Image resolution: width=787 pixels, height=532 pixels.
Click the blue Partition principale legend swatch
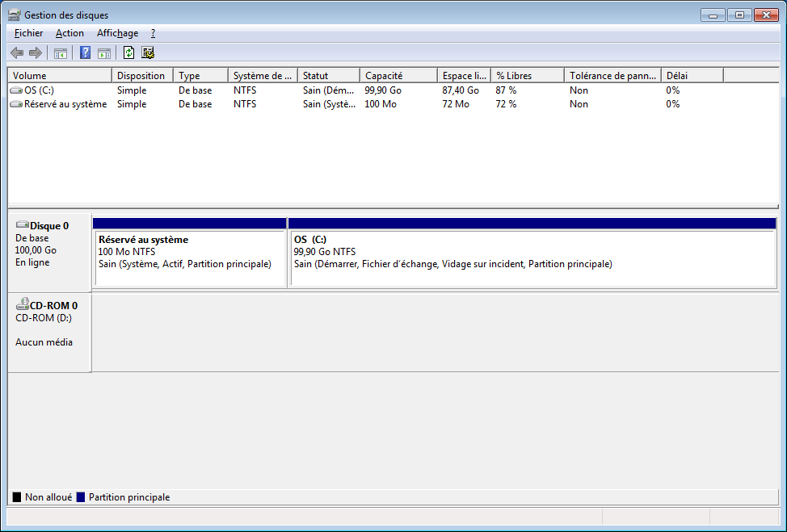pyautogui.click(x=80, y=497)
